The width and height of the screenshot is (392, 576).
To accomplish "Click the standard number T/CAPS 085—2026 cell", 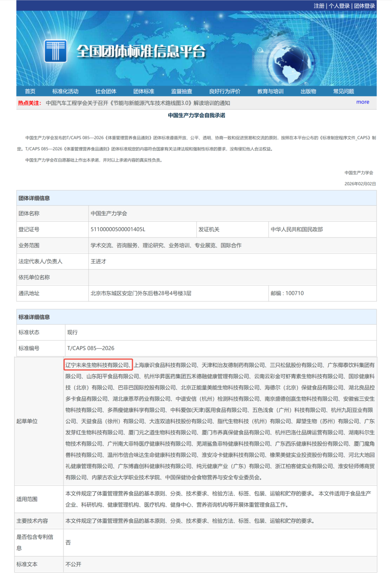I will (91, 348).
